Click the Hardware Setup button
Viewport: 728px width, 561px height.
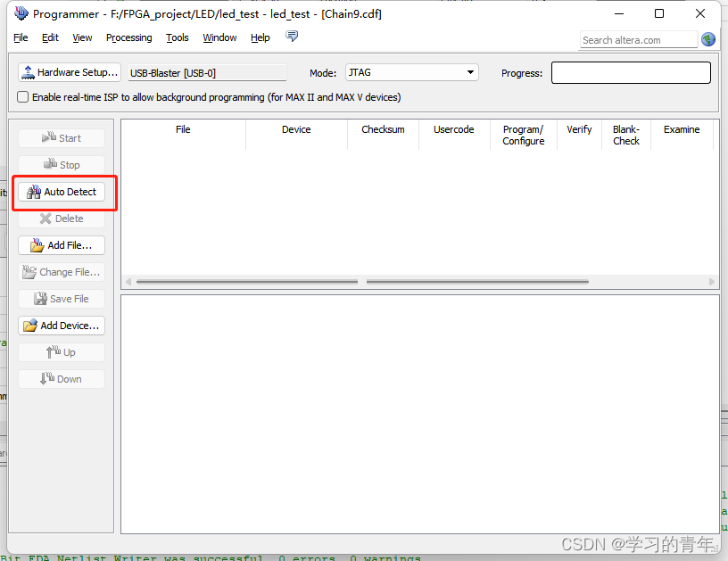click(x=69, y=72)
